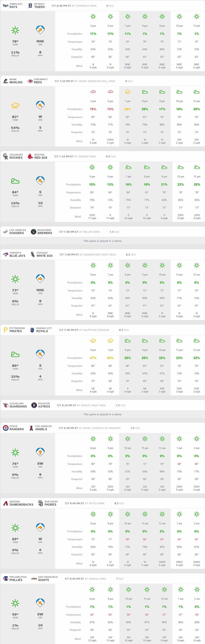Click the '7/7 6:40 PM ET AT COMERICA PARK' text

tap(74, 6)
